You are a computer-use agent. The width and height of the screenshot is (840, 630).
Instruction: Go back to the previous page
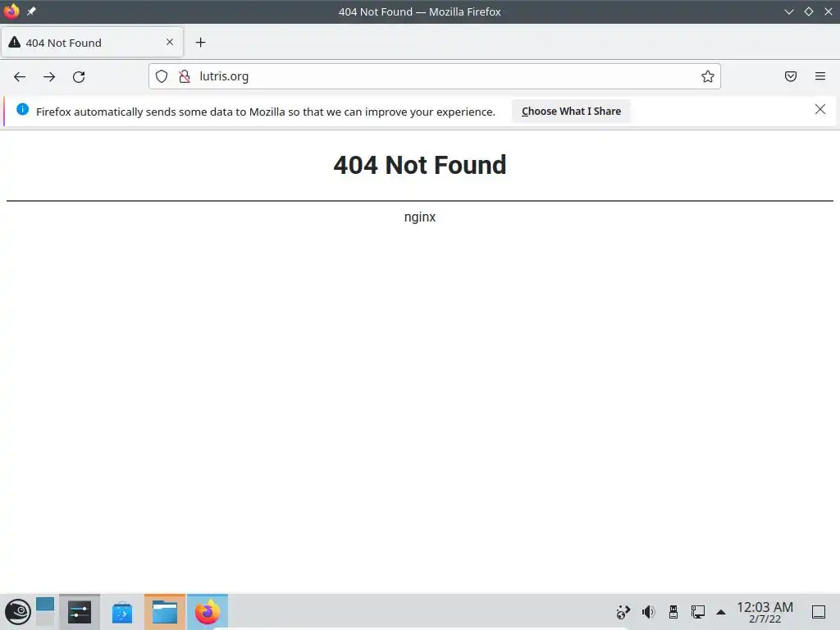click(x=20, y=76)
